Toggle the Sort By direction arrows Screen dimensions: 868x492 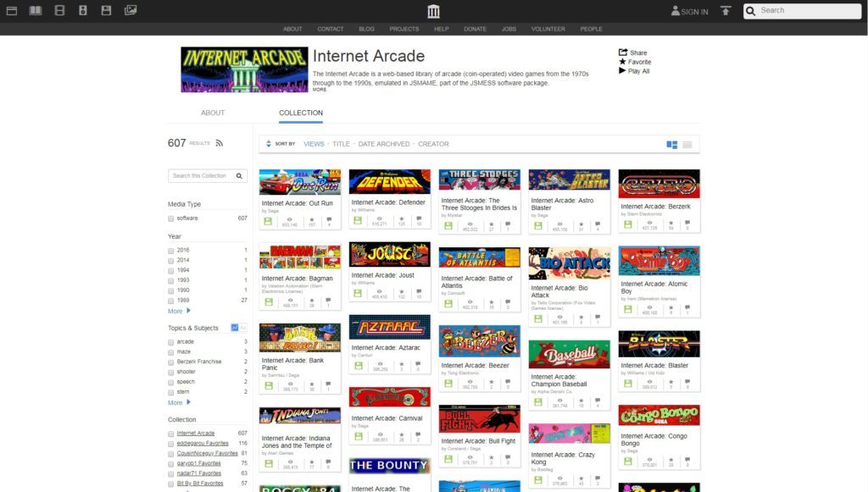269,144
